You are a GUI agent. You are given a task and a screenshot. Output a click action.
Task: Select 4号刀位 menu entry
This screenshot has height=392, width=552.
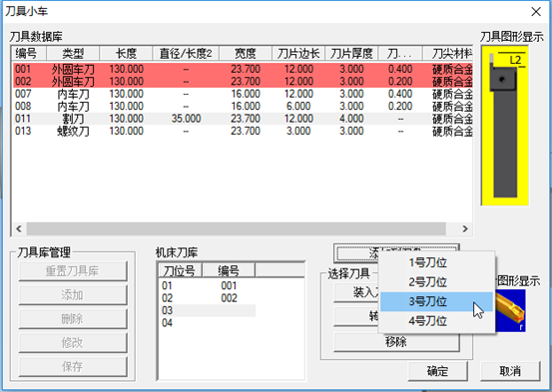[x=436, y=321]
